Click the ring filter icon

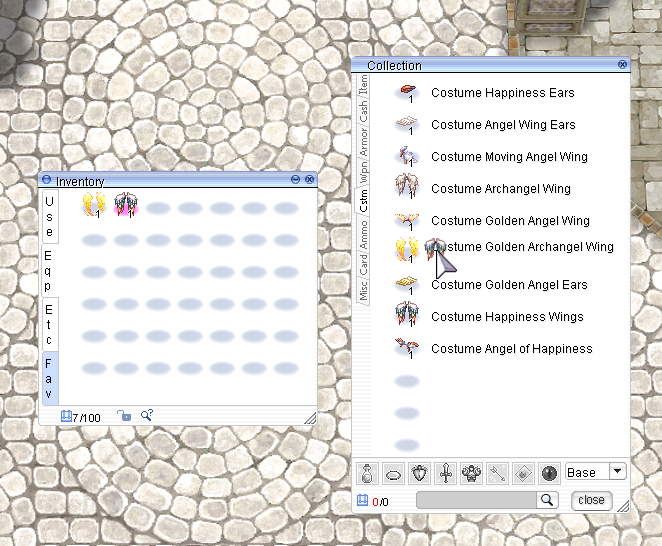point(394,473)
